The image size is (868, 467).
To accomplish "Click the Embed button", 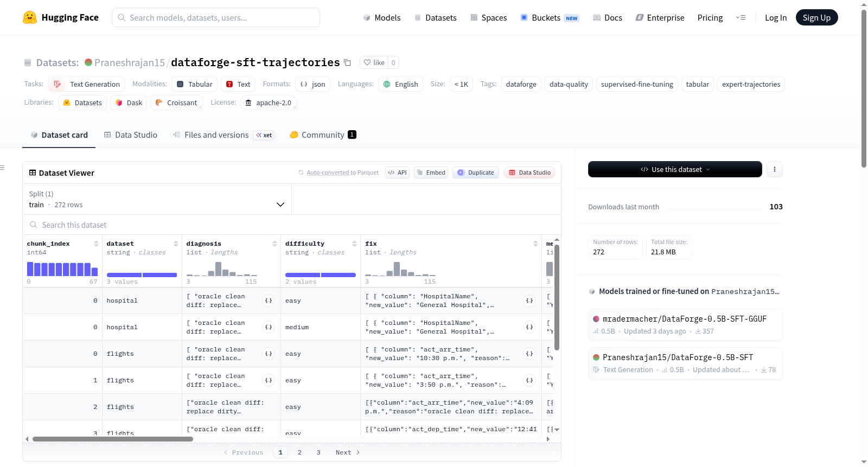I will (x=431, y=172).
